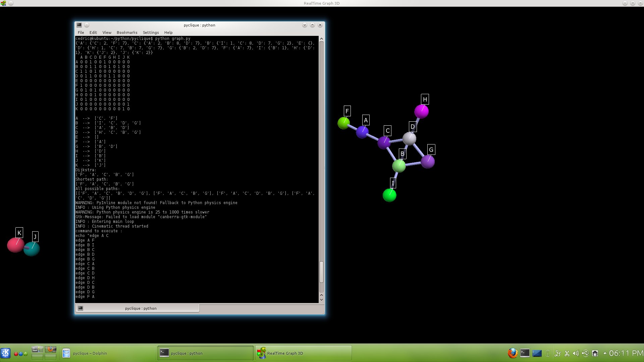Open the Edit menu in Konsole
This screenshot has width=644, height=362.
tap(93, 33)
